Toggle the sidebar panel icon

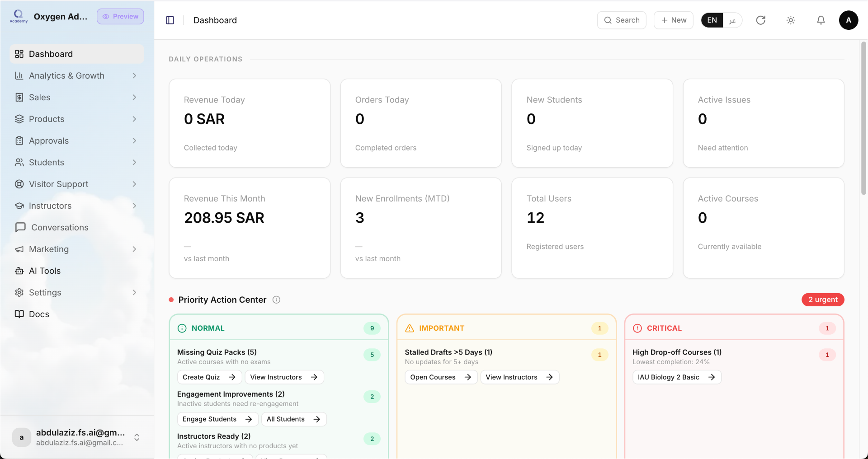pos(170,20)
